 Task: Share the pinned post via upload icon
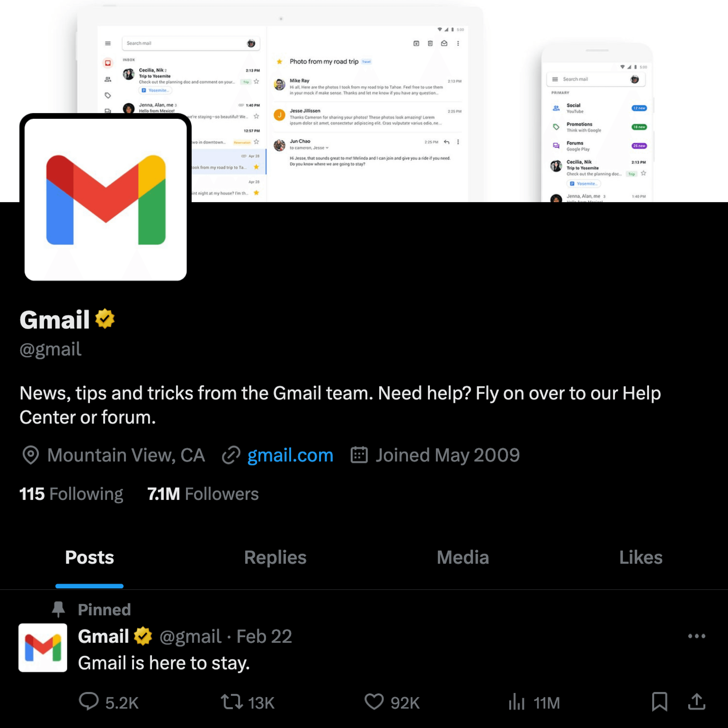click(696, 702)
